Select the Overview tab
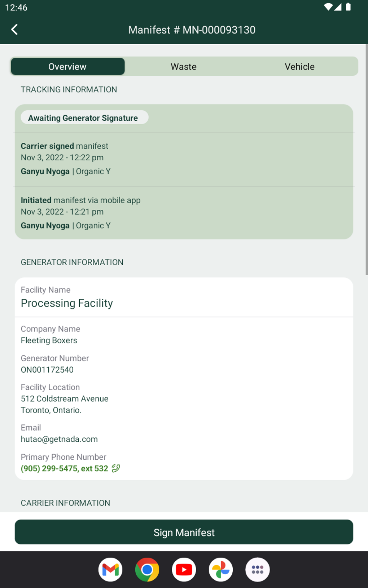This screenshot has height=588, width=368. (x=67, y=67)
